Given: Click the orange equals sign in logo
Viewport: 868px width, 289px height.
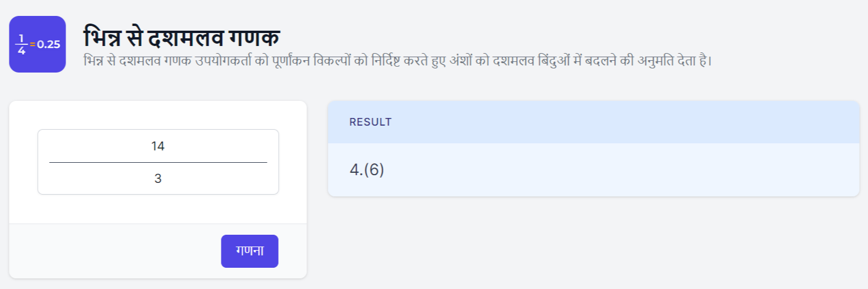Looking at the screenshot, I should point(32,44).
